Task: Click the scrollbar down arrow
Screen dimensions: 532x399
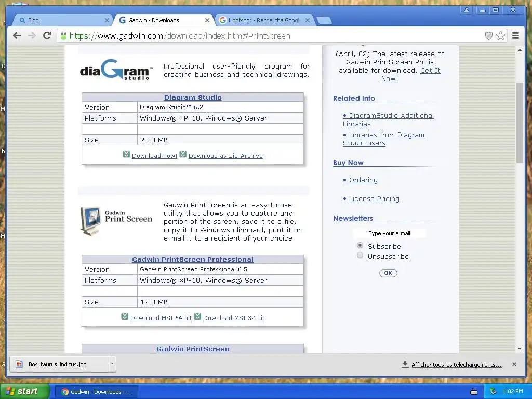Action: [x=520, y=349]
